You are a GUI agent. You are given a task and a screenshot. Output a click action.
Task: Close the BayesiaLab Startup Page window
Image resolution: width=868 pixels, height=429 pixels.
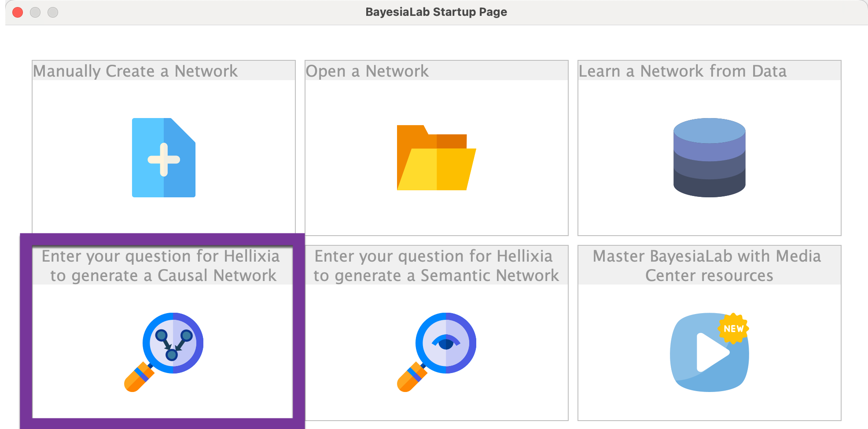click(18, 12)
